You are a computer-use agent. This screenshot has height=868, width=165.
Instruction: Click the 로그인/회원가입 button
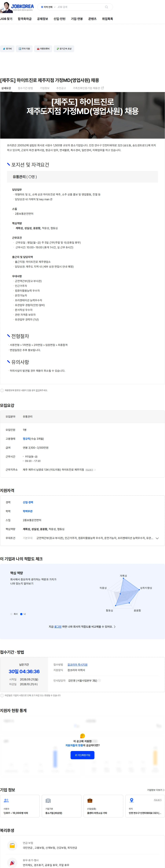[82, 755]
